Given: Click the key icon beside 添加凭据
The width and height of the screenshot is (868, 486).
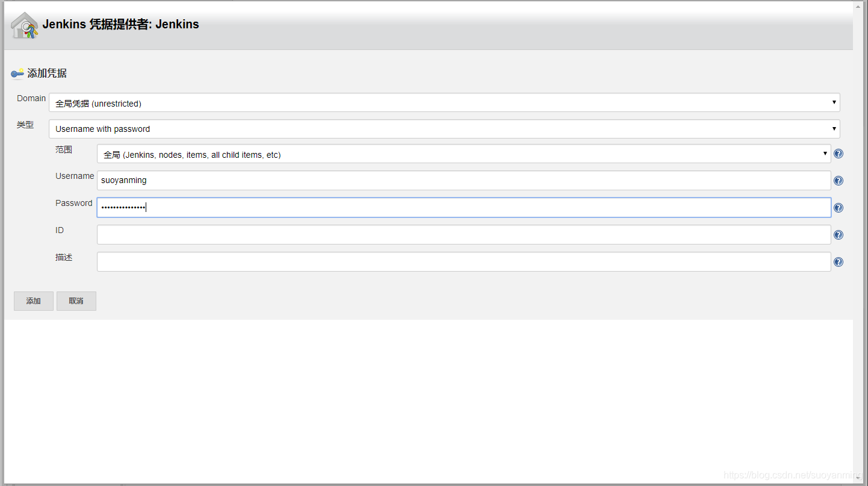Looking at the screenshot, I should [x=17, y=73].
